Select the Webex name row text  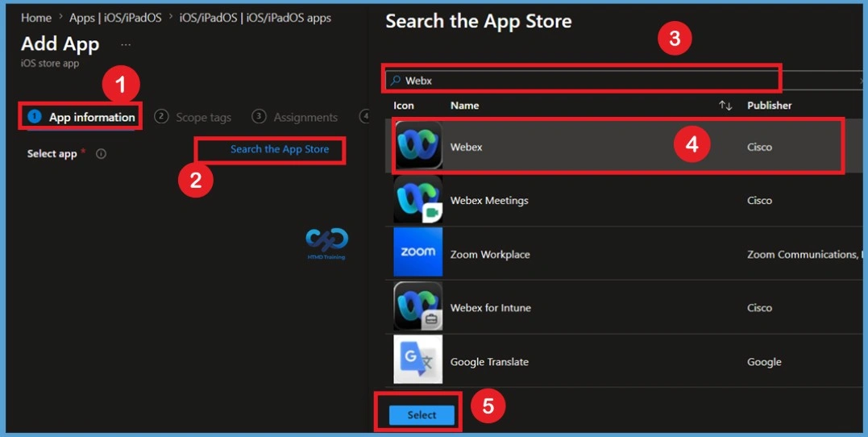pyautogui.click(x=466, y=148)
